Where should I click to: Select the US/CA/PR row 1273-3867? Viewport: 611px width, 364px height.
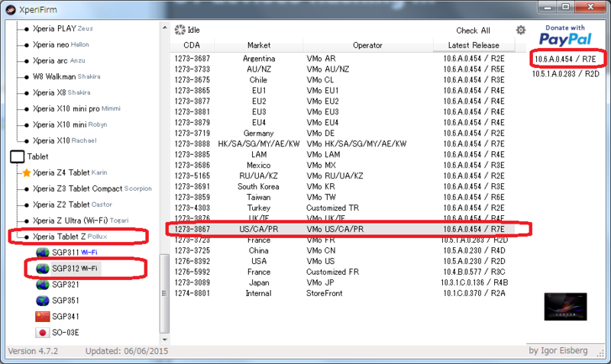click(342, 229)
